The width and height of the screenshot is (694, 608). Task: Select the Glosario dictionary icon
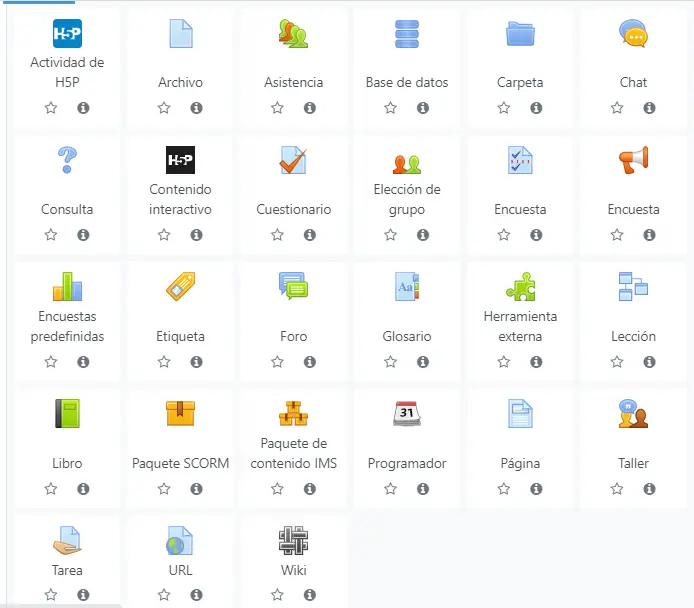point(407,287)
